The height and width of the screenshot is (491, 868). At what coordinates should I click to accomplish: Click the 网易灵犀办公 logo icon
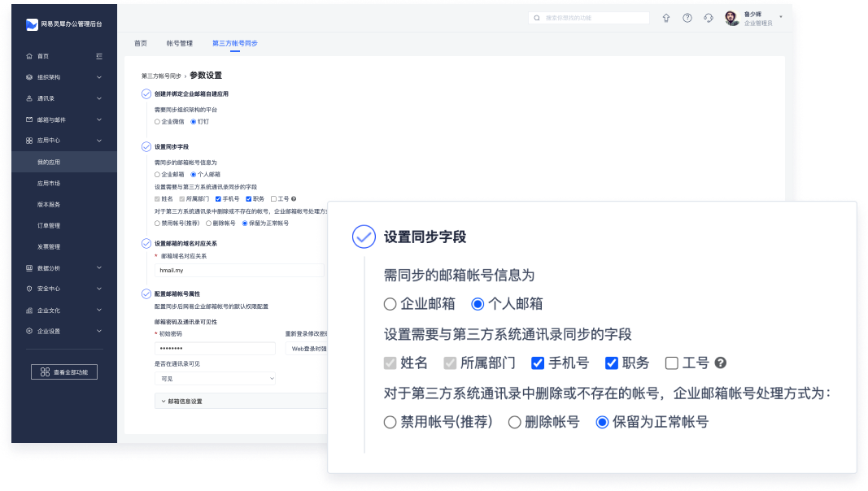32,24
